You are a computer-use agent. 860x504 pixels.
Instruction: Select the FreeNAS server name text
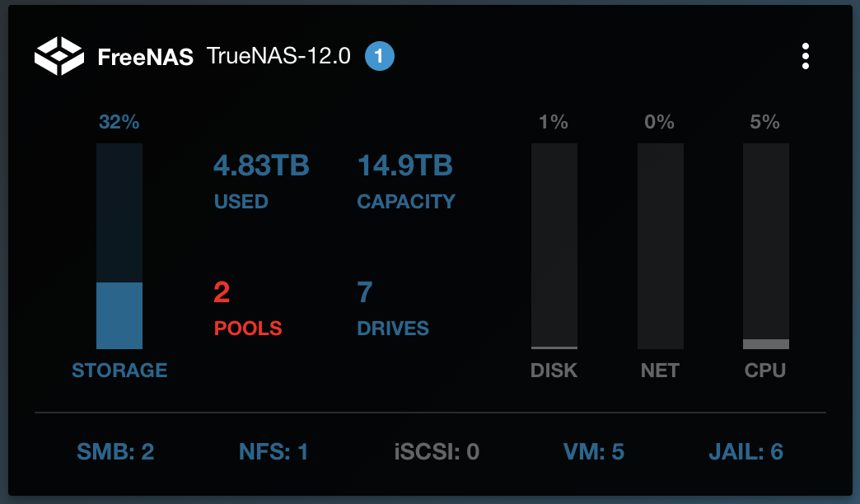click(x=145, y=57)
